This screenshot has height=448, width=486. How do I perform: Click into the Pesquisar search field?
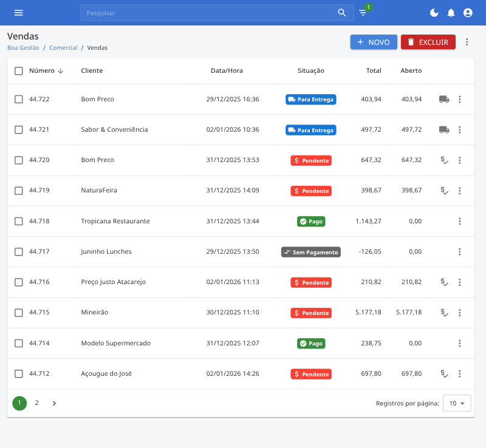[207, 13]
